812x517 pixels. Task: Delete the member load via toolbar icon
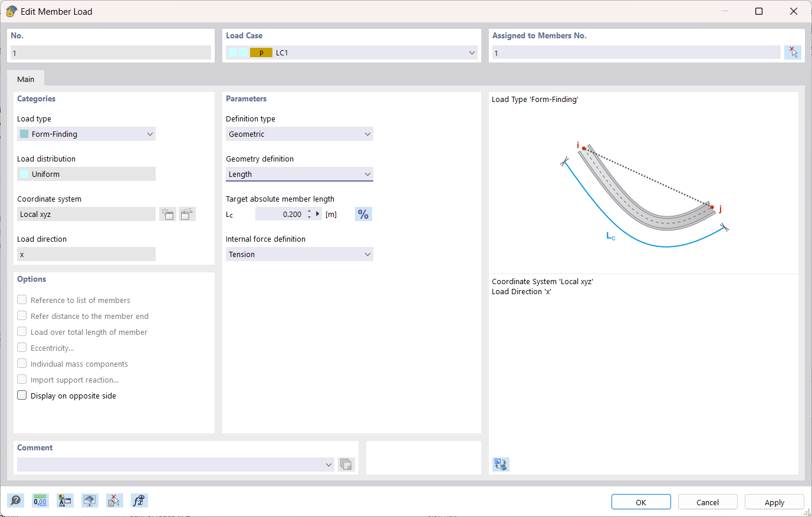coord(114,500)
